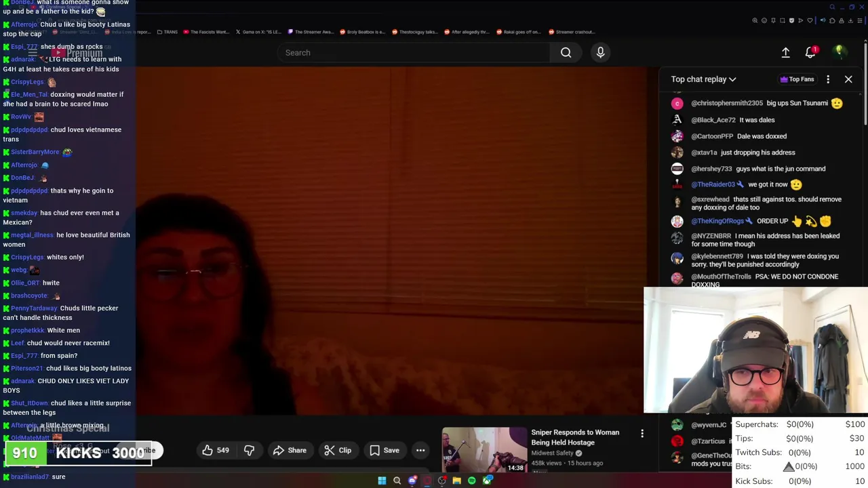Open the upload/create icon in the YouTube header
The width and height of the screenshot is (868, 488).
pyautogui.click(x=785, y=52)
